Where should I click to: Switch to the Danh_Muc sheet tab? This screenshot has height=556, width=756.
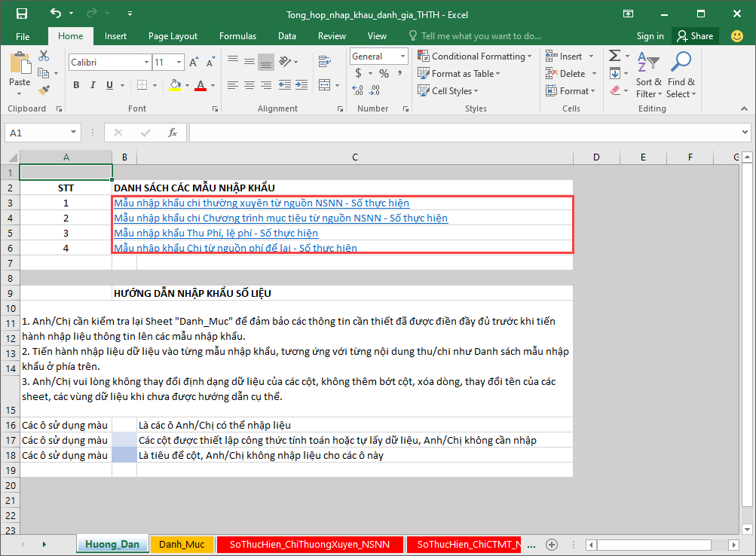pyautogui.click(x=181, y=544)
